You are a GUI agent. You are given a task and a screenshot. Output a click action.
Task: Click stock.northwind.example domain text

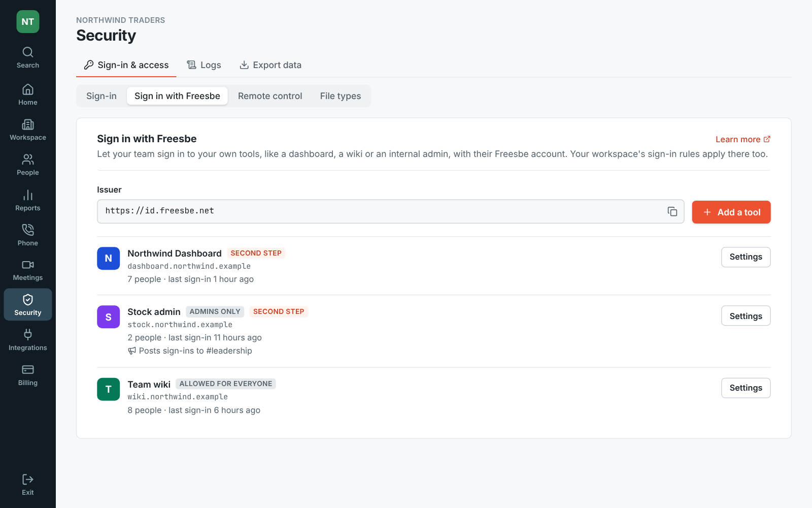180,325
